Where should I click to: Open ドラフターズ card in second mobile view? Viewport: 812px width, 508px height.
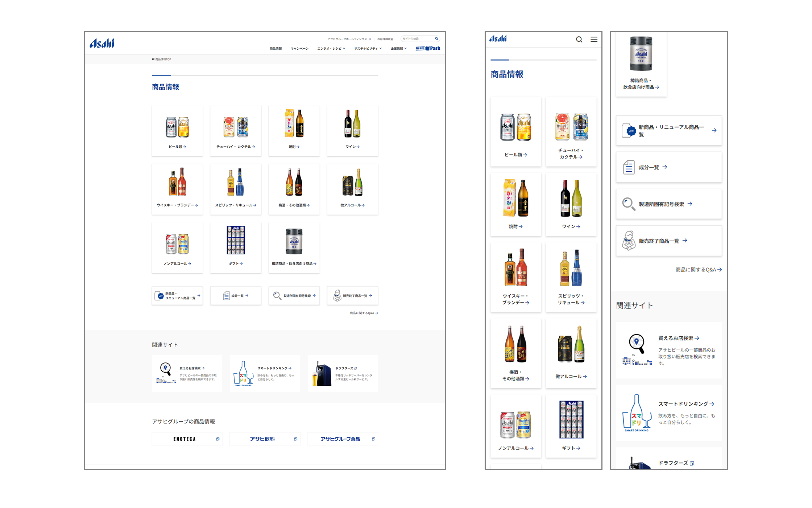(669, 459)
